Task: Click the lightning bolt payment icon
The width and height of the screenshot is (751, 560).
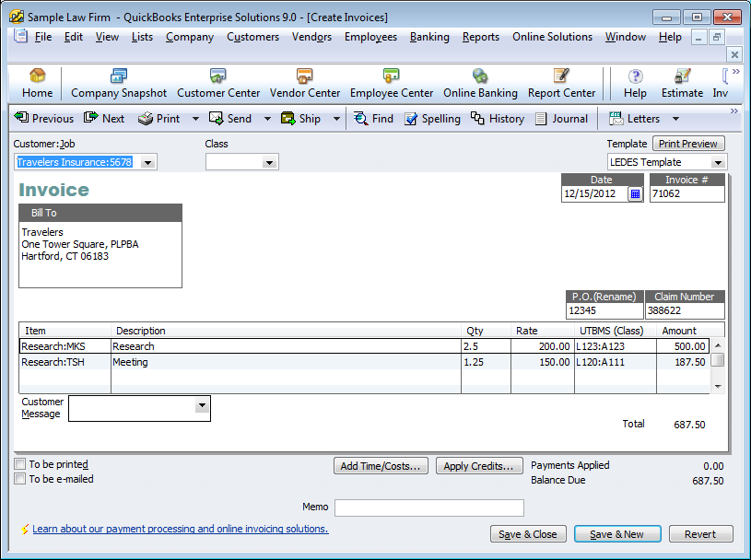Action: tap(25, 529)
